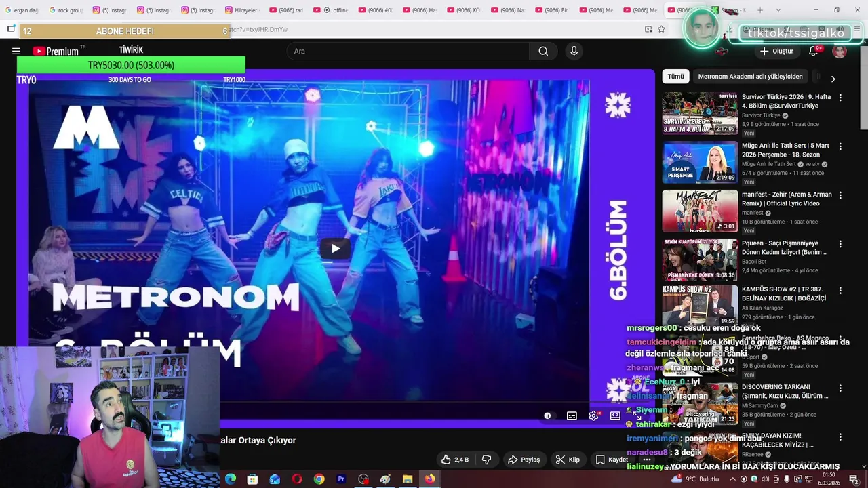Switch the player to theater mode

(x=615, y=415)
